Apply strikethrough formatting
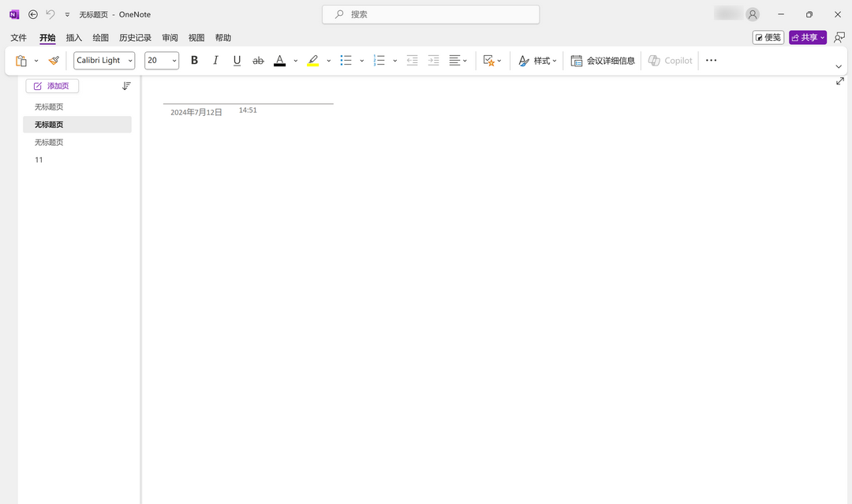The image size is (852, 504). coord(258,60)
